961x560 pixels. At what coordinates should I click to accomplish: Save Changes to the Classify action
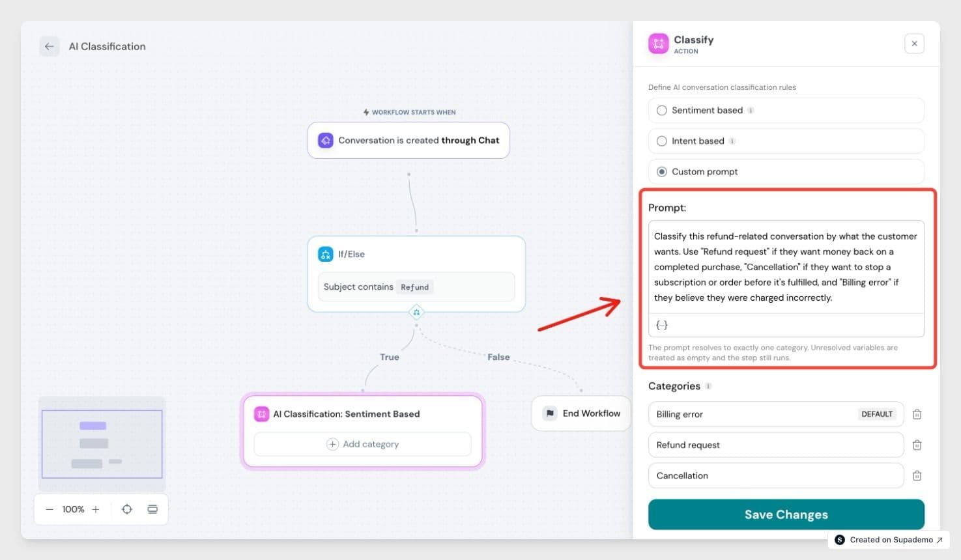tap(786, 514)
